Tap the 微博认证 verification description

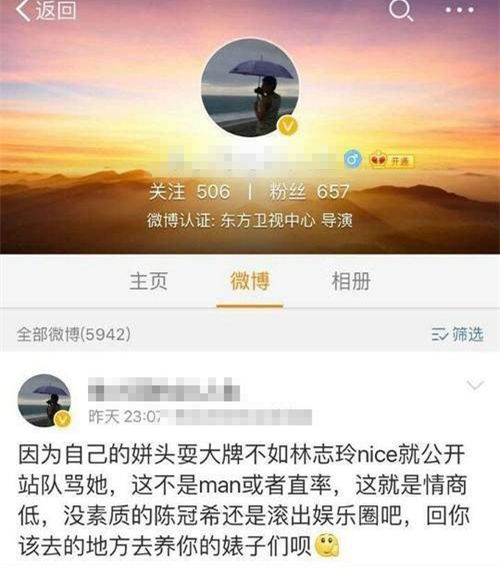250,220
